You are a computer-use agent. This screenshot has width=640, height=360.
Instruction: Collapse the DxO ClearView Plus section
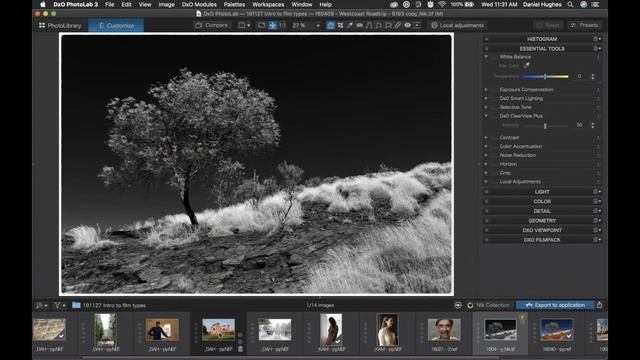(486, 116)
